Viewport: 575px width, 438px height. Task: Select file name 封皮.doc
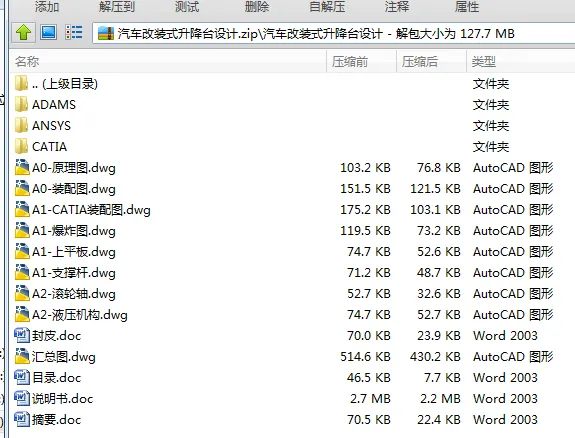[56, 335]
